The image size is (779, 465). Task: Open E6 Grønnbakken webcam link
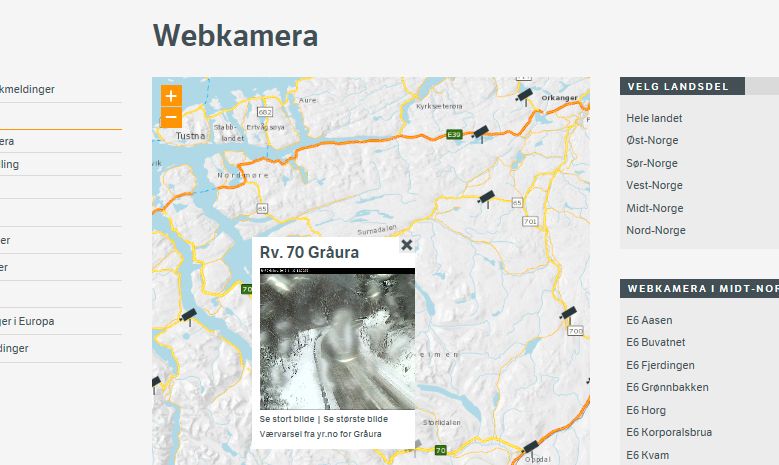(667, 388)
